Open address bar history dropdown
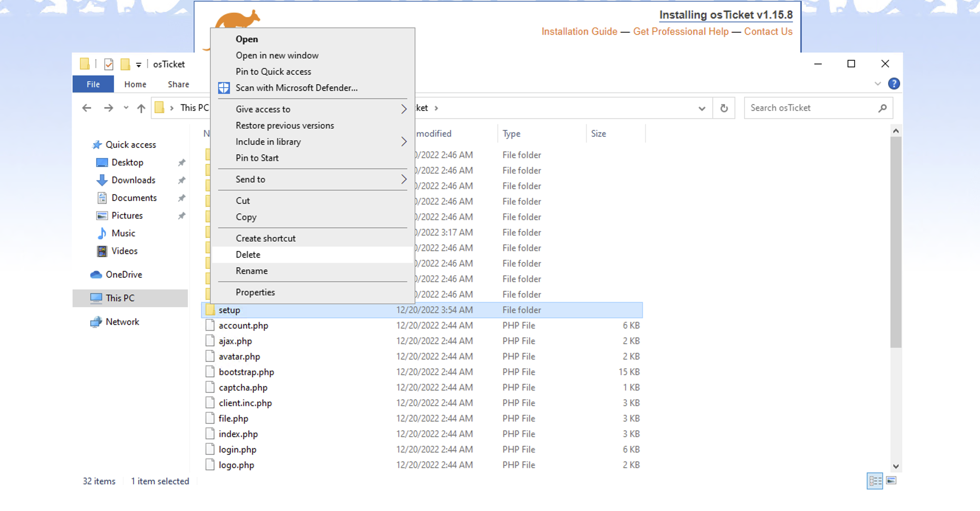980x511 pixels. (702, 108)
